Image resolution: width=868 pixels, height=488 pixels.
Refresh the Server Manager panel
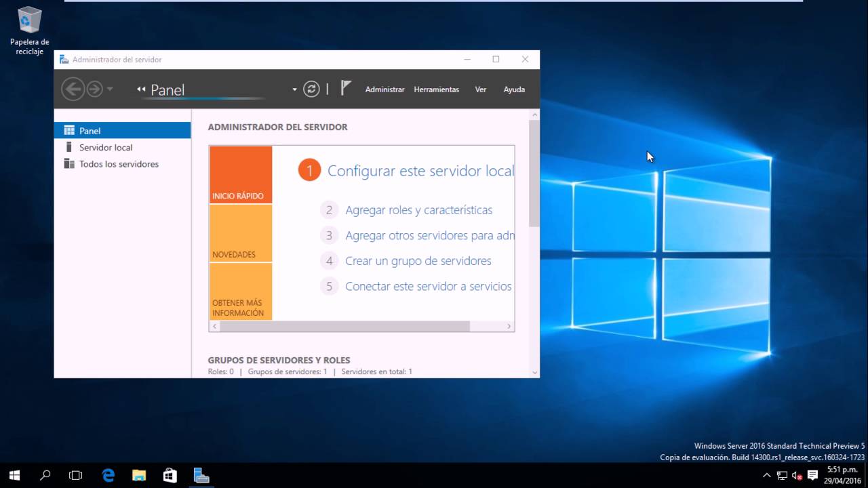(311, 89)
